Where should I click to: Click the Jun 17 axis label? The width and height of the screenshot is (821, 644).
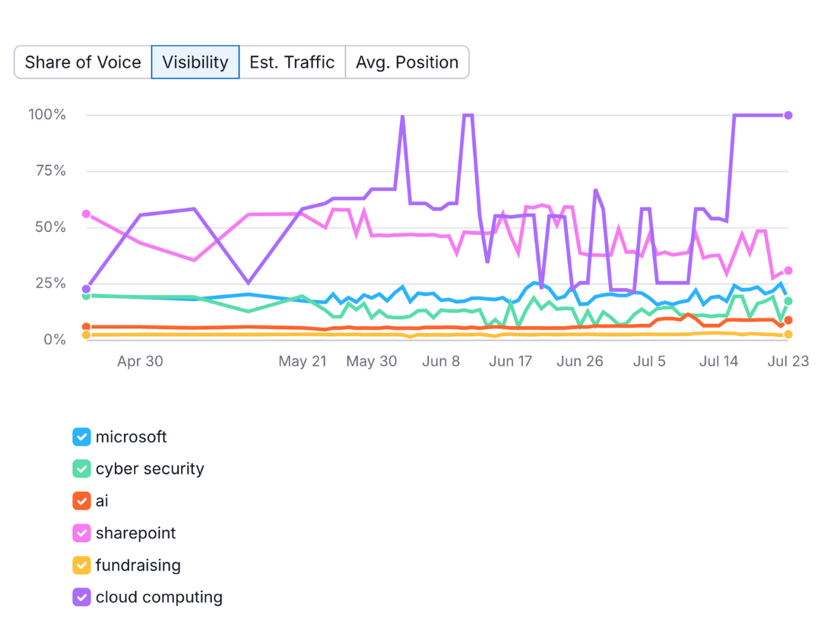click(510, 361)
